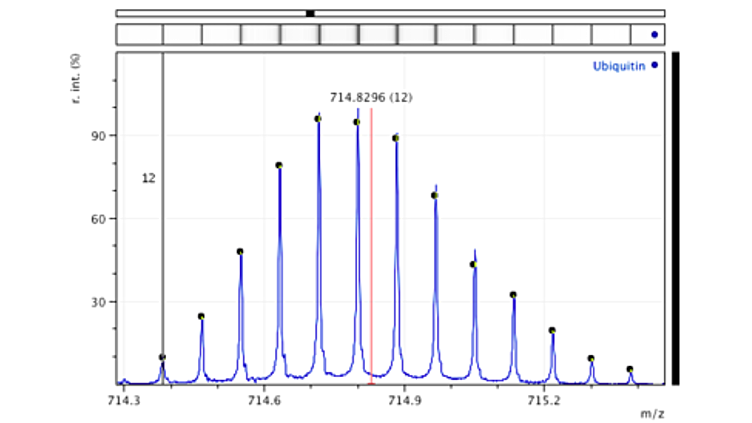Click the black thumb on the top horizontal scrollbar
Viewport: 752px width, 423px height.
310,13
